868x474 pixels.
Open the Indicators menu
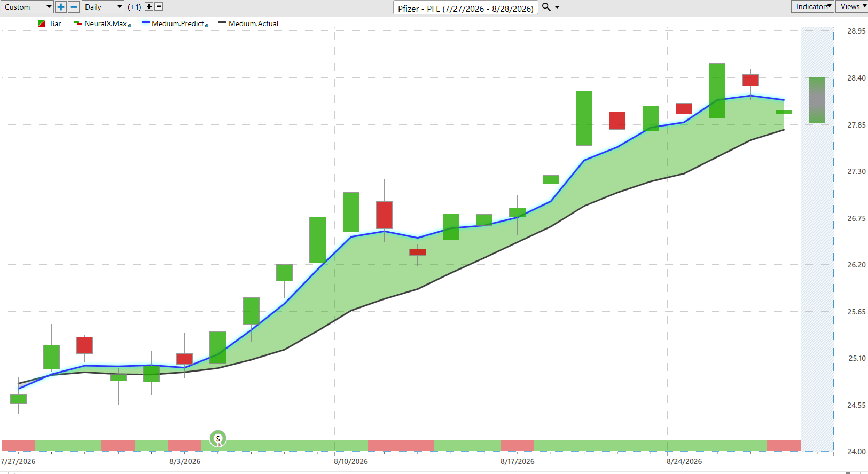(x=812, y=6)
